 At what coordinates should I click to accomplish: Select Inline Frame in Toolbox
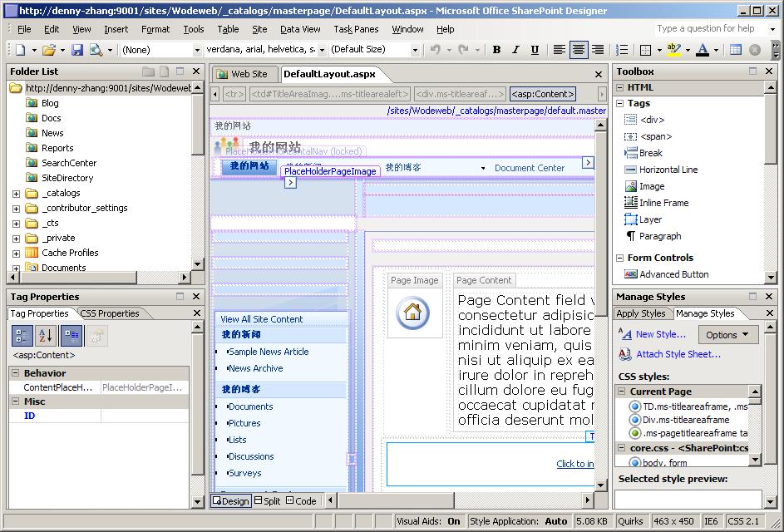point(663,203)
